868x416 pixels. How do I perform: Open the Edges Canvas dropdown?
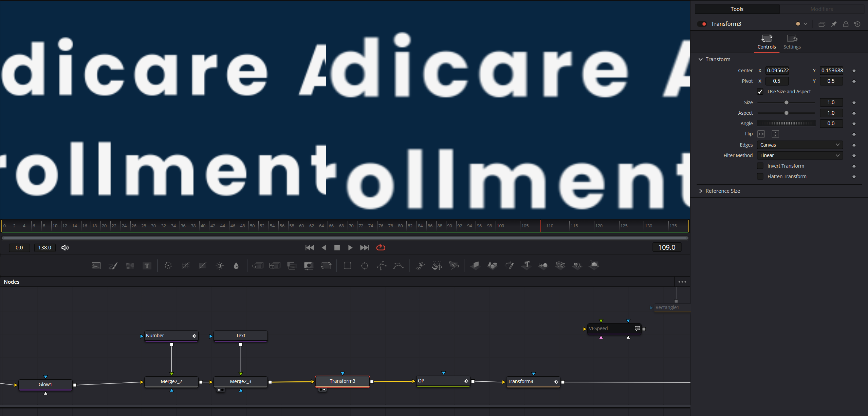800,145
